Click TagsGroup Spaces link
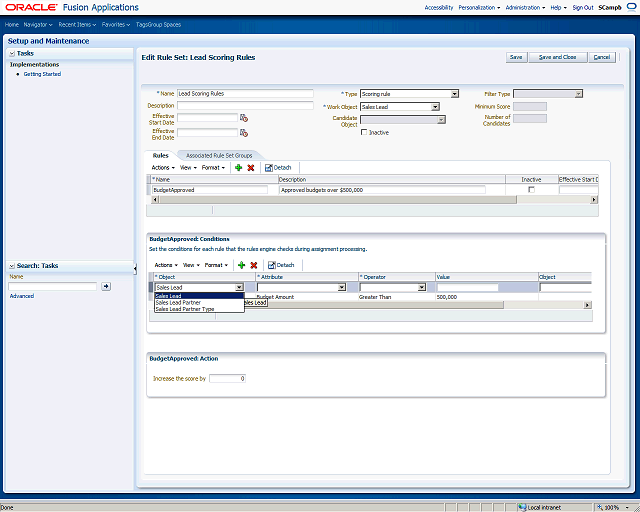The image size is (640, 512). click(158, 24)
